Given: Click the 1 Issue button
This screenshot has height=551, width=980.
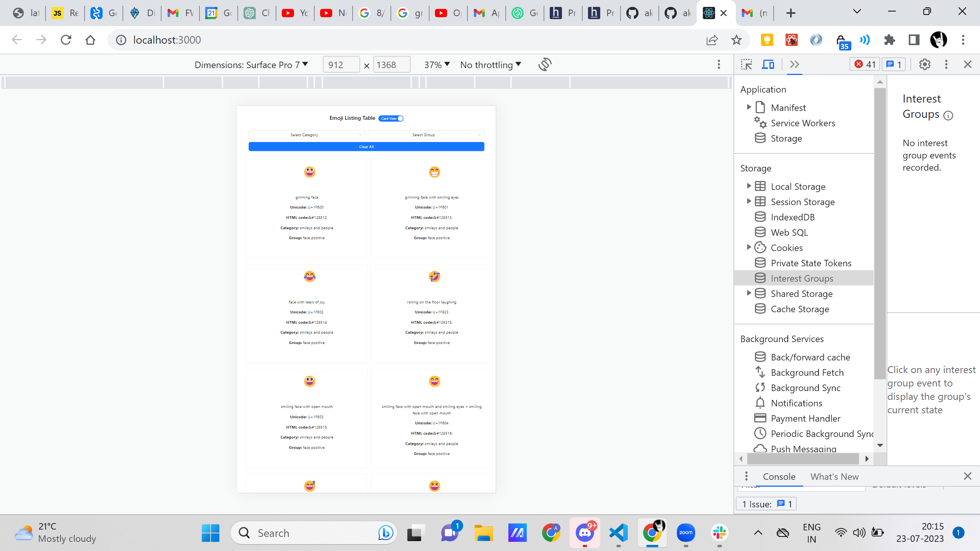Looking at the screenshot, I should 766,504.
